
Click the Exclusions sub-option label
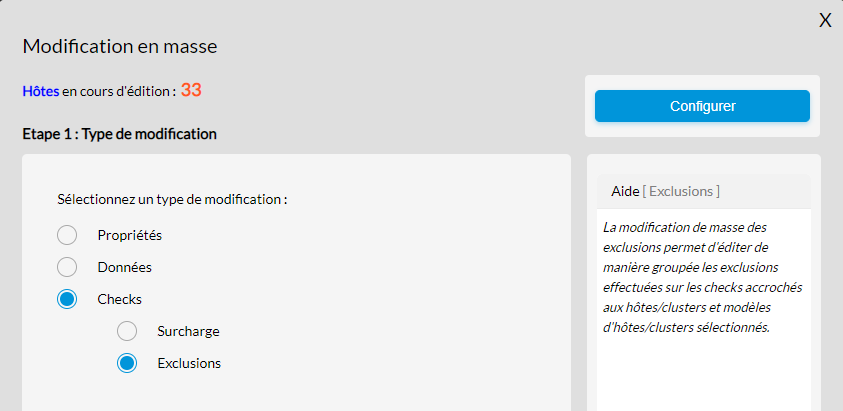[189, 363]
